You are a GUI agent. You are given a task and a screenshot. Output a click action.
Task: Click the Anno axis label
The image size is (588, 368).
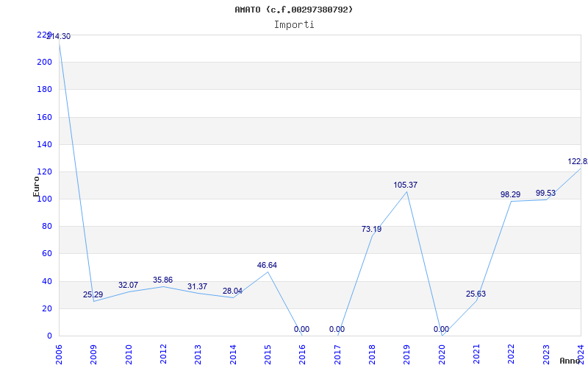(x=570, y=361)
